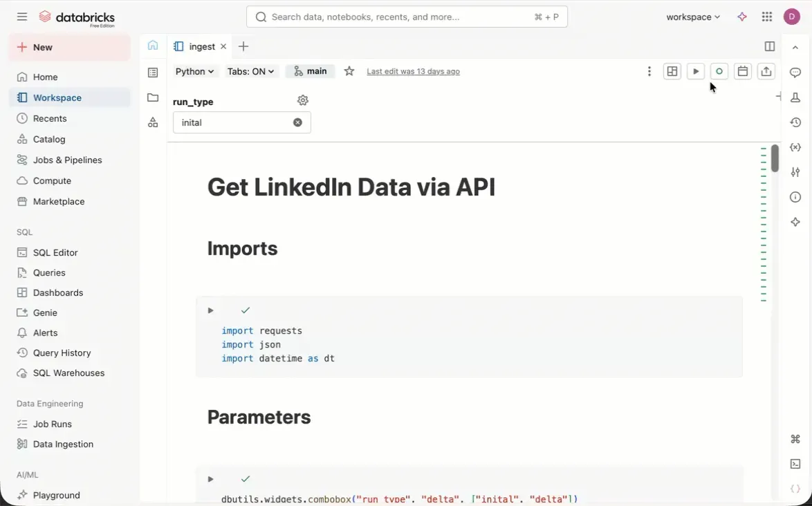The width and height of the screenshot is (812, 506).
Task: Edit widget settings gear icon
Action: (x=303, y=100)
